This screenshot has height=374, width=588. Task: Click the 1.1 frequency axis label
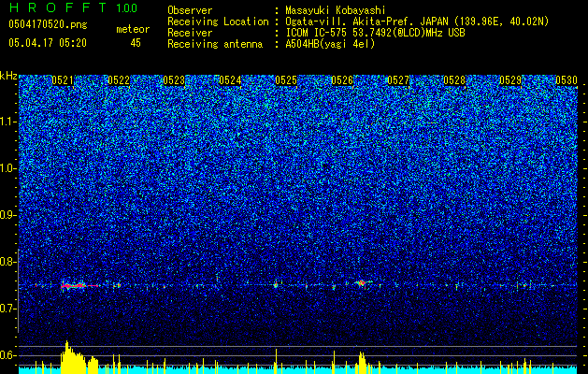8,122
